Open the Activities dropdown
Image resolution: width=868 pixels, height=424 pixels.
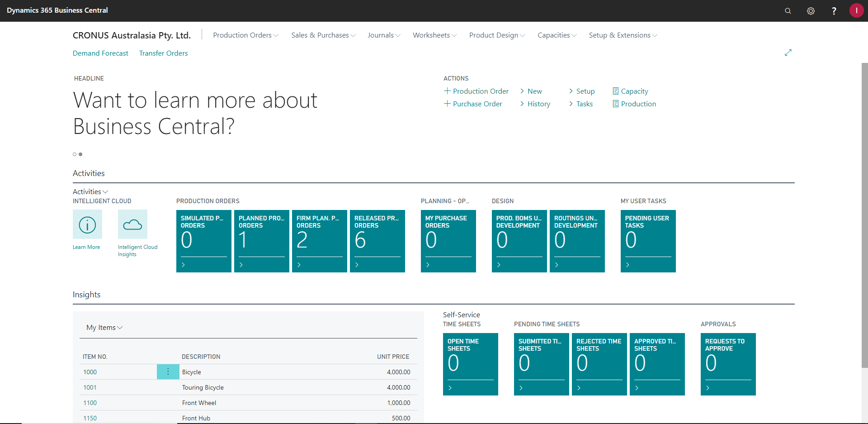[90, 191]
